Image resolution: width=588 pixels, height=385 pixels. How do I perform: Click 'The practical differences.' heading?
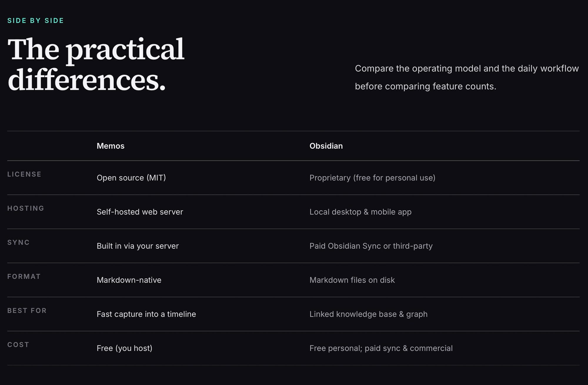coord(96,64)
